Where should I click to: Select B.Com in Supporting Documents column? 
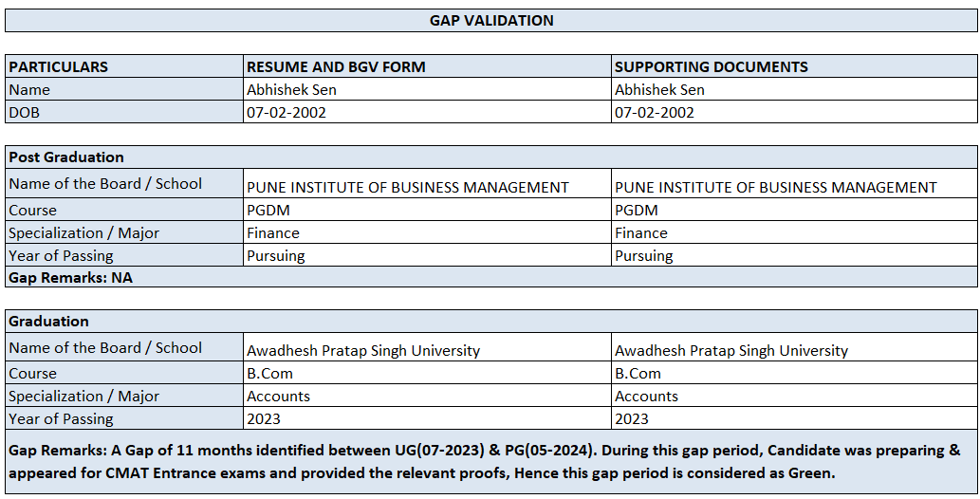tap(638, 373)
